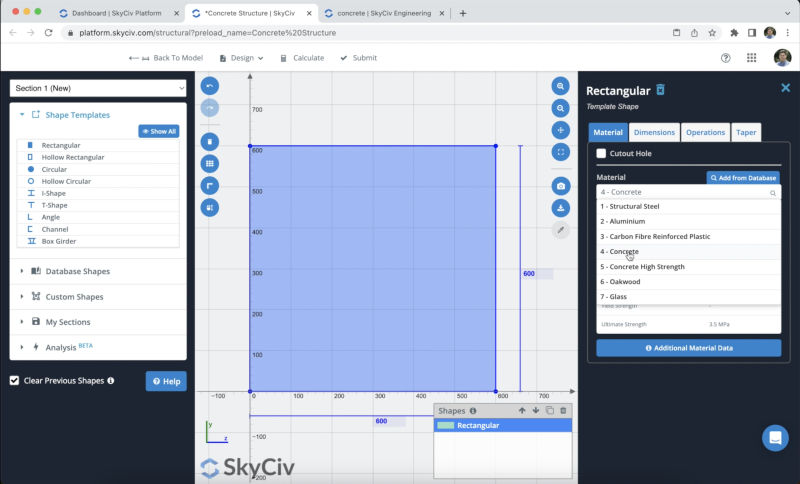Image resolution: width=800 pixels, height=484 pixels.
Task: Delete shape via trash icon next to Rectangular title
Action: pyautogui.click(x=660, y=90)
